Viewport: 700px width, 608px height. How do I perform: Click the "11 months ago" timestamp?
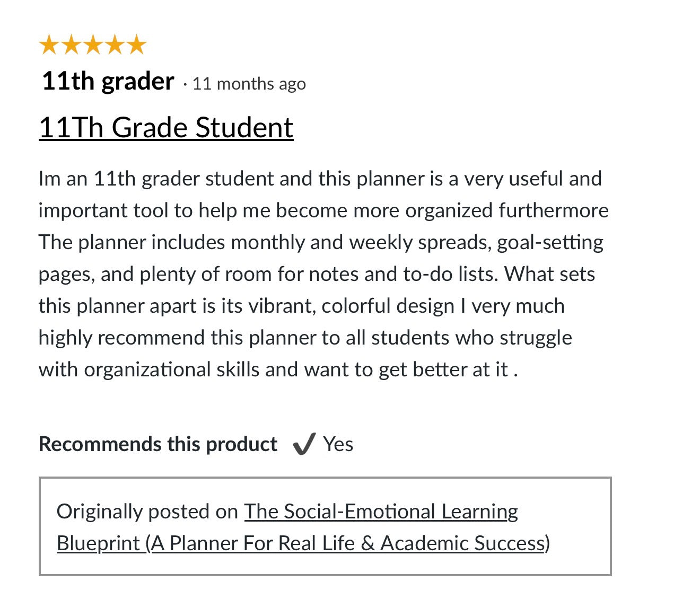(249, 84)
